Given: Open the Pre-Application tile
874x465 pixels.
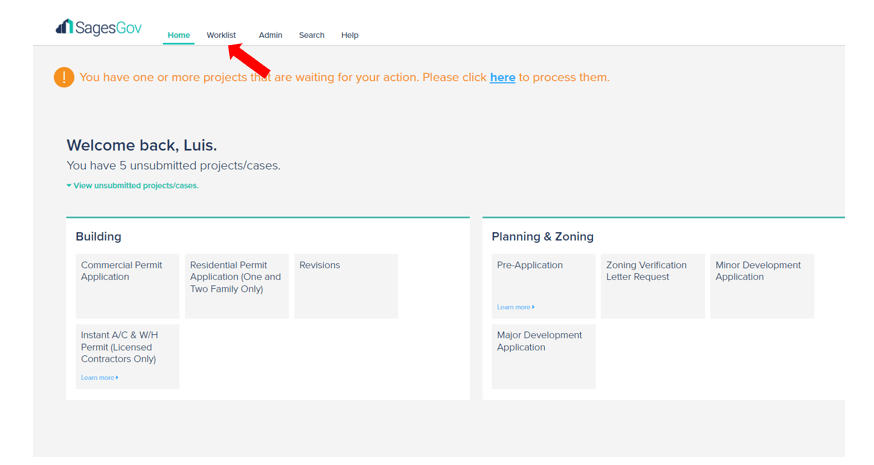Looking at the screenshot, I should click(543, 280).
